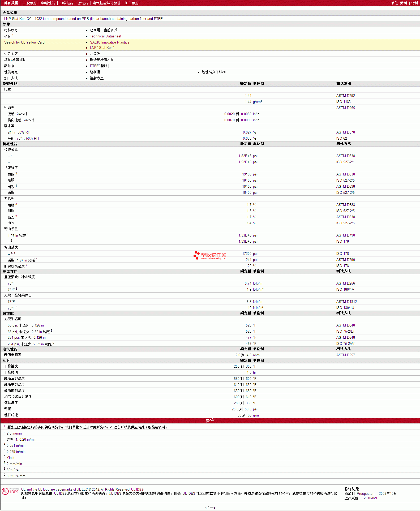Image resolution: width=420 pixels, height=511 pixels.
Task: Switch units to 公制
Action: [x=414, y=3]
